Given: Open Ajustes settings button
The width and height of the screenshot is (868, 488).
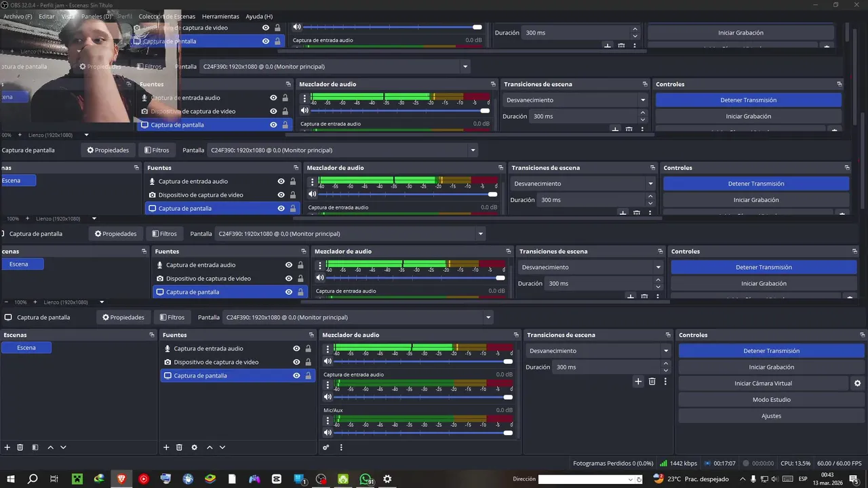Looking at the screenshot, I should 771,416.
